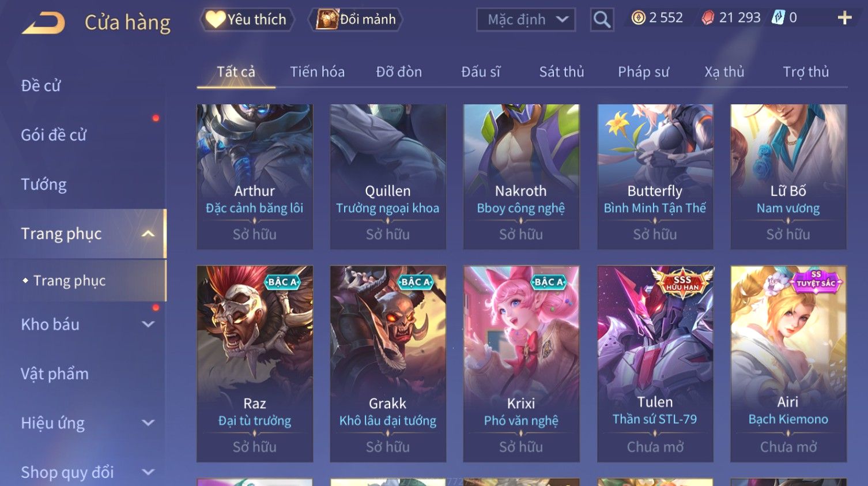
Task: Expand the Kho báu sidebar section
Action: (x=148, y=324)
